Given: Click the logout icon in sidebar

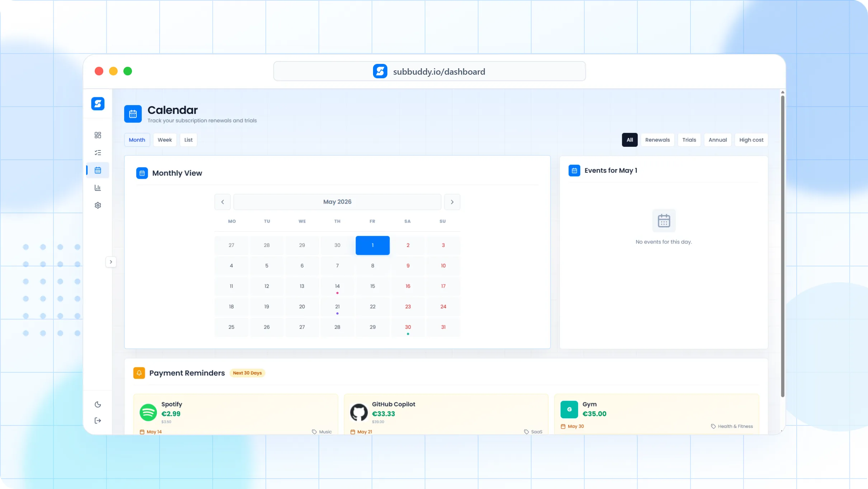Looking at the screenshot, I should tap(98, 420).
